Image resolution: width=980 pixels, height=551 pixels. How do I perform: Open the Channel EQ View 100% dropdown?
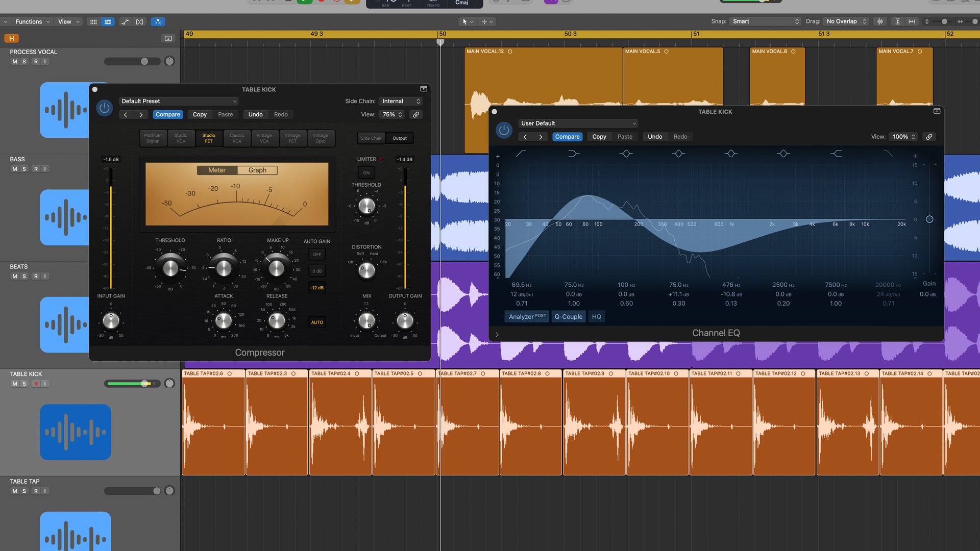(x=903, y=137)
